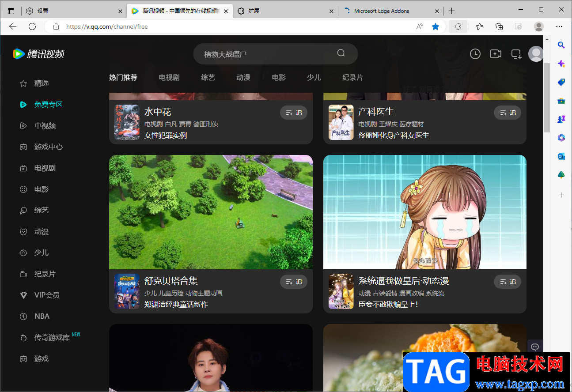Switch to 动漫 top tab
Screen dimensions: 572x392
[x=243, y=77]
